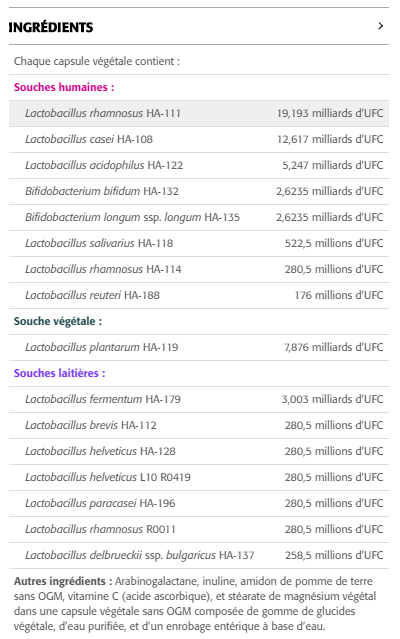
Task: Select Lactobacillus helveticus L10 R0419 row
Action: pos(199,478)
